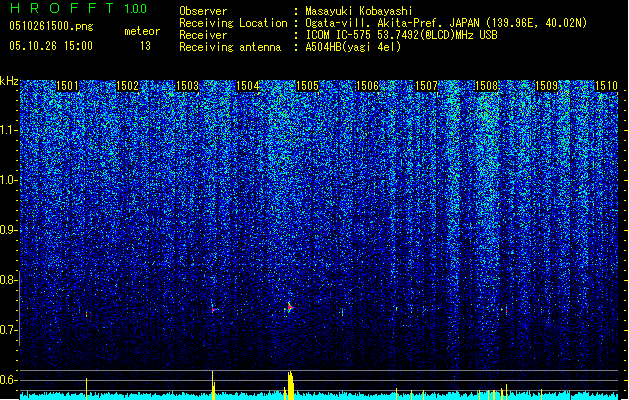Click the 1509 time marker
The height and width of the screenshot is (400, 629).
546,86
